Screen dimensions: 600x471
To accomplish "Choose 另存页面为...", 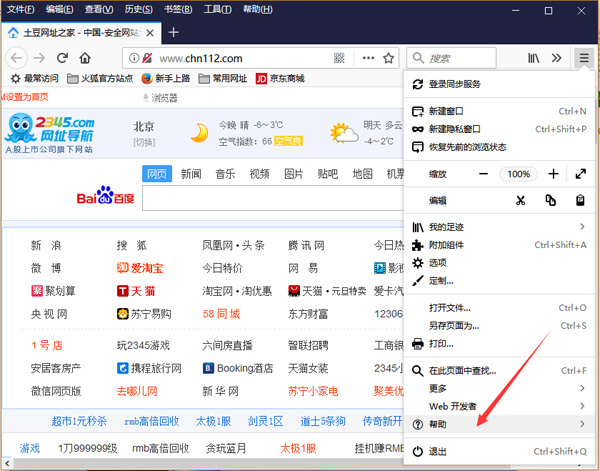I will click(x=499, y=326).
